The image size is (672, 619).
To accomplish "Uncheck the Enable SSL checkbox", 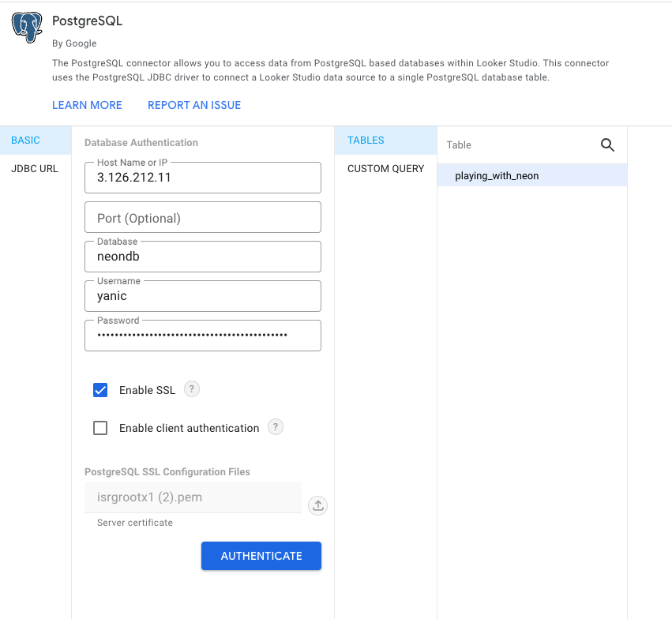I will pos(100,390).
